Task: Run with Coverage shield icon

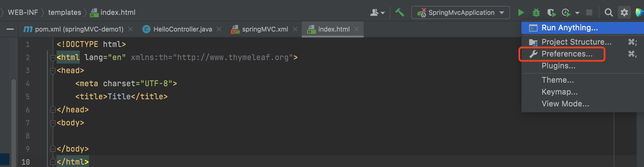Action: click(551, 12)
